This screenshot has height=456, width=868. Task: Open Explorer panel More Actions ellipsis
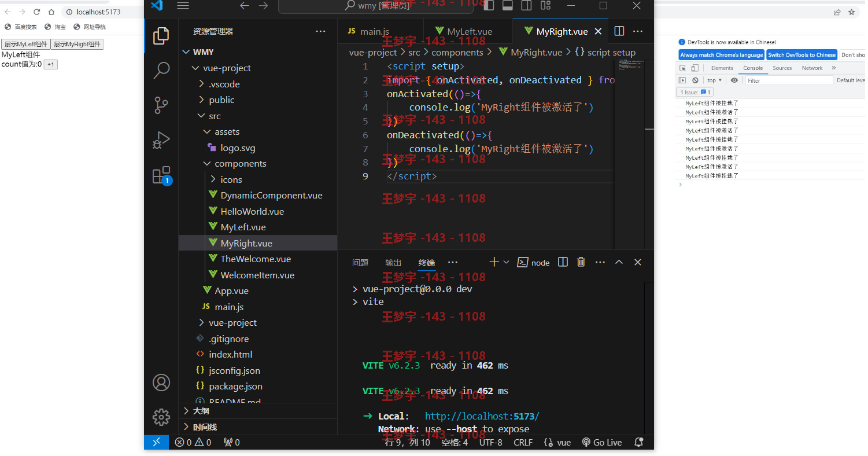coord(320,31)
